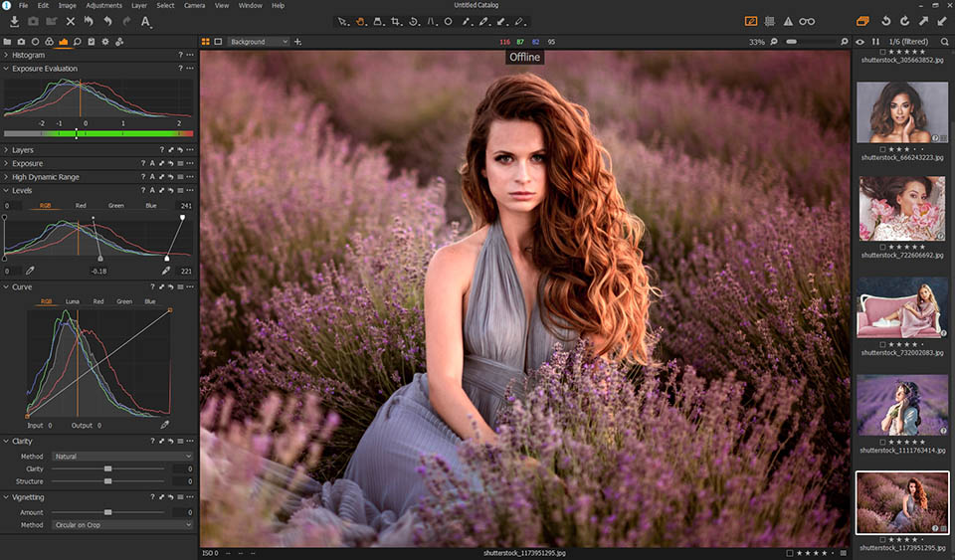Collapse the Clarity panel

[x=6, y=441]
